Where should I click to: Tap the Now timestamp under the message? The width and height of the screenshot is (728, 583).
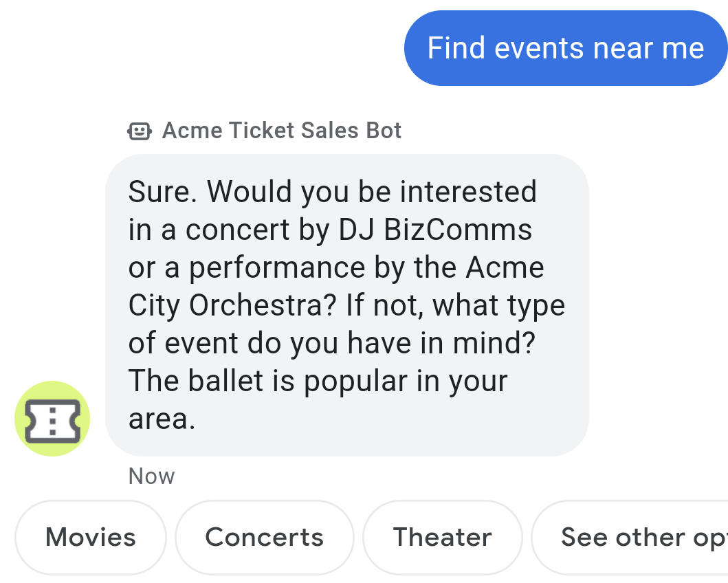point(151,476)
